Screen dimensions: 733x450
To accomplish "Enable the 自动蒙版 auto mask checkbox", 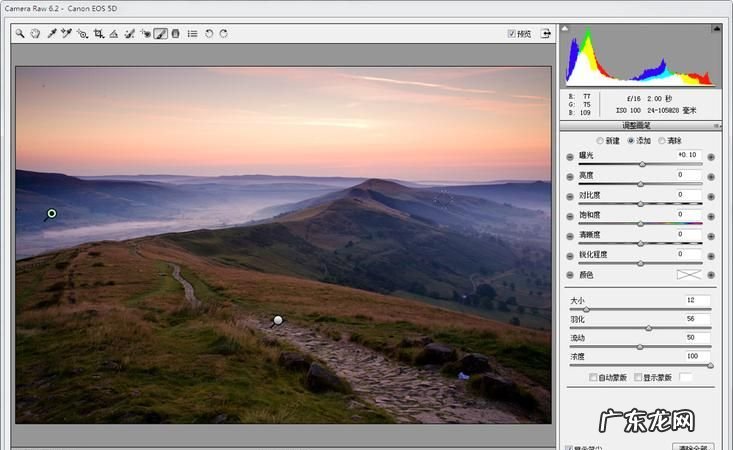I will pyautogui.click(x=594, y=378).
